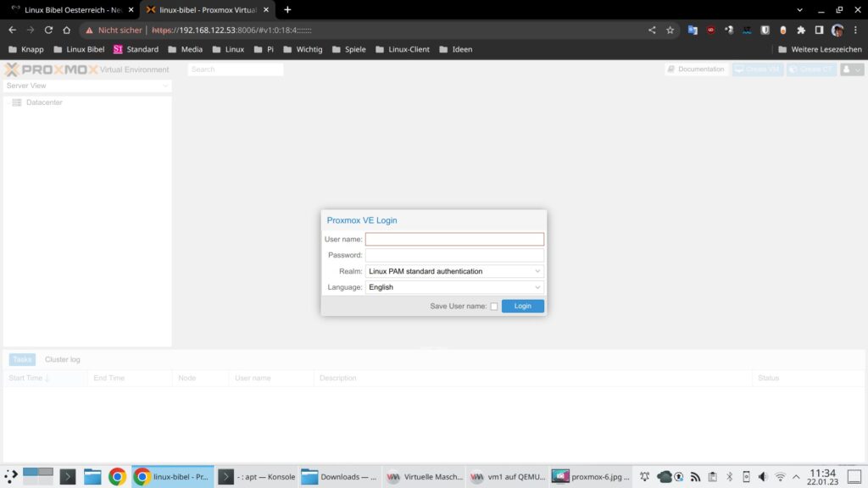Viewport: 868px width, 488px height.
Task: Click the Create CT button
Action: [x=811, y=69]
